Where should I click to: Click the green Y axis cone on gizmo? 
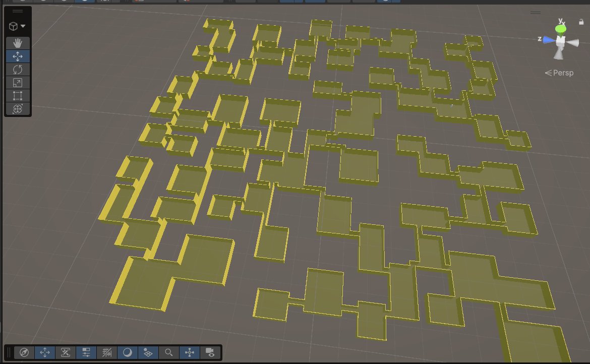561,29
